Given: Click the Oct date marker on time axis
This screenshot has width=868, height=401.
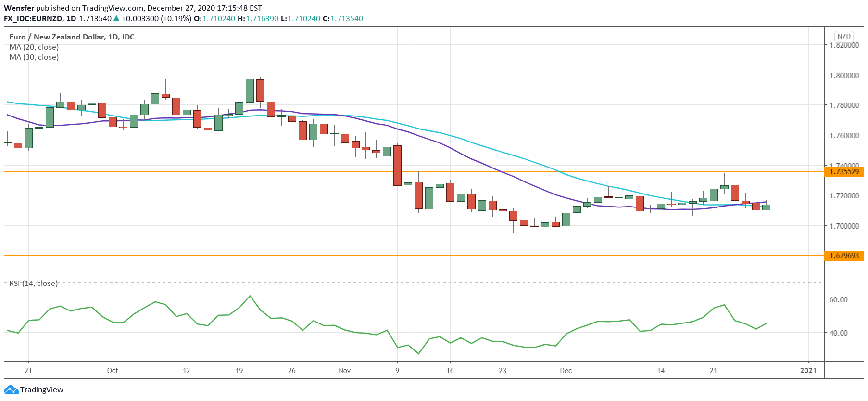Looking at the screenshot, I should click(x=113, y=371).
